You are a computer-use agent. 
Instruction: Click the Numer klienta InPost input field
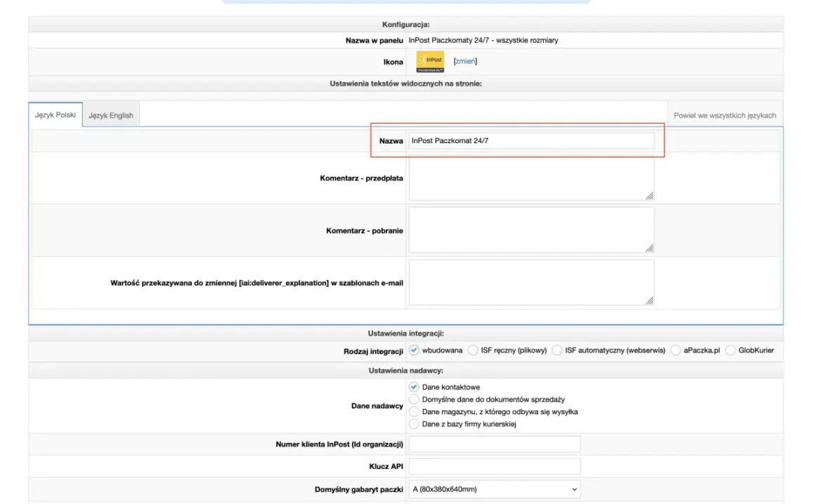[495, 444]
